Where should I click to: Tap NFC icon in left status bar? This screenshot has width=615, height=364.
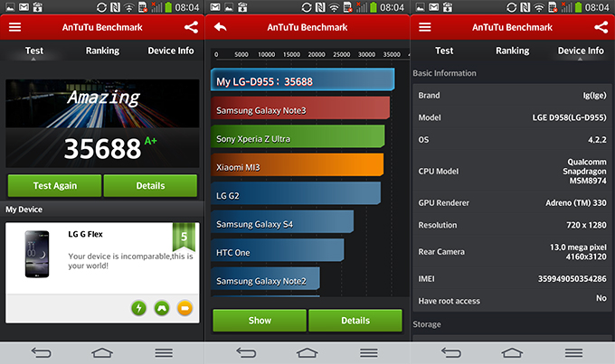(116, 7)
